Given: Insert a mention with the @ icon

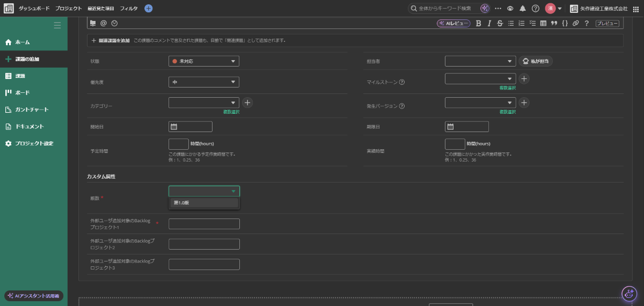Looking at the screenshot, I should [104, 23].
